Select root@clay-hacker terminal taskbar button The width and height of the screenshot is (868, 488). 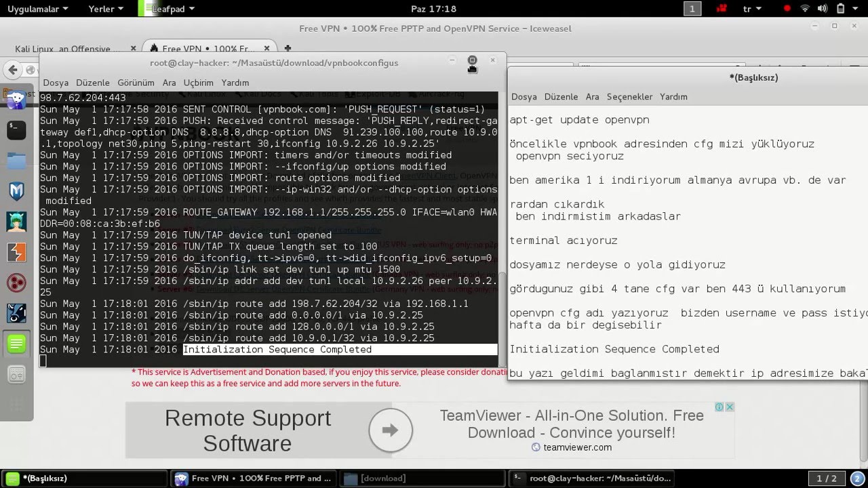coord(592,478)
